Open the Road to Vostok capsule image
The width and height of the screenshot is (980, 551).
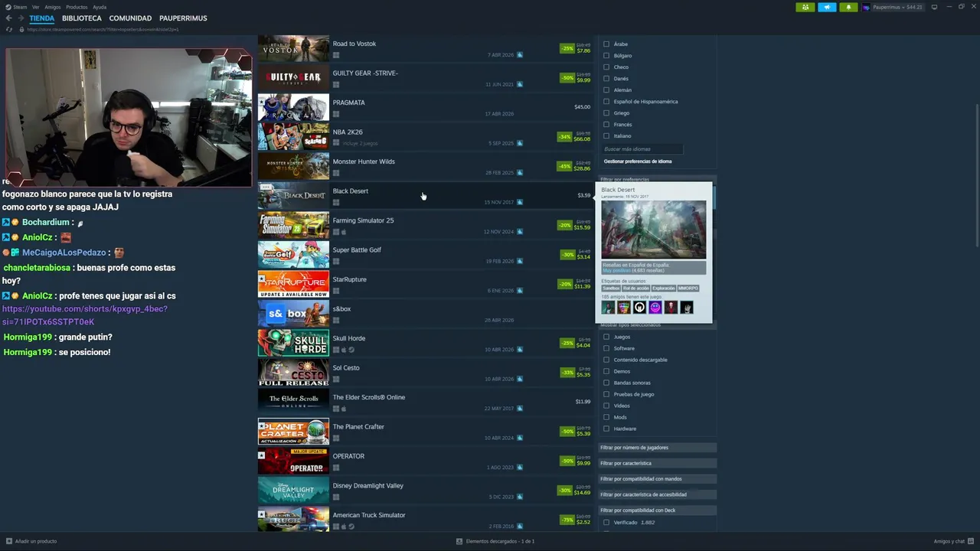(293, 48)
